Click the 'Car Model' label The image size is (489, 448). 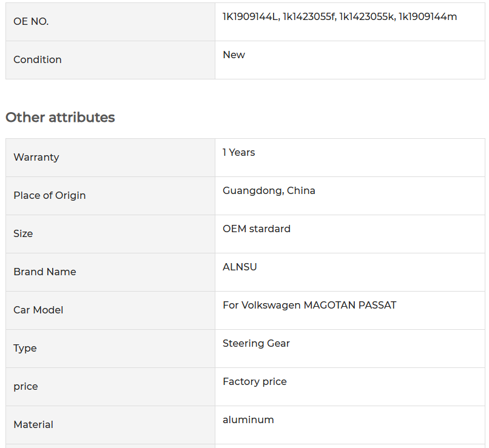[38, 310]
